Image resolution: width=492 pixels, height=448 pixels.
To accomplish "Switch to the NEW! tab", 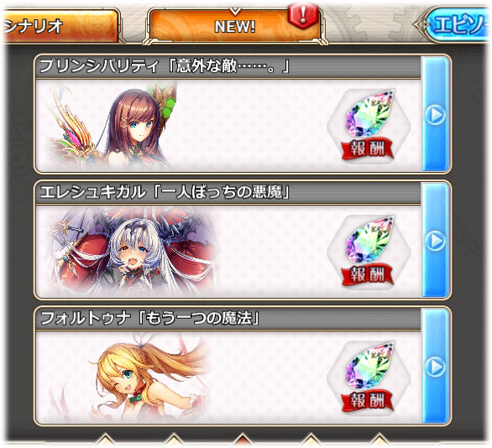I will point(235,26).
